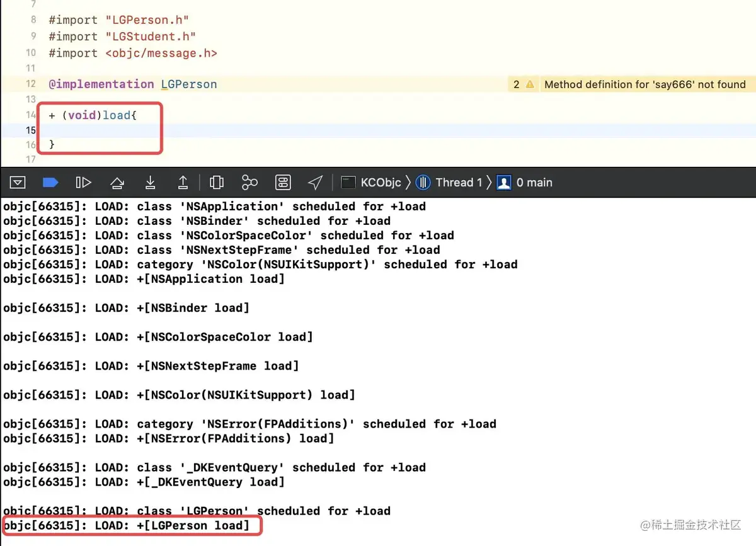Click console line +[LGPerson load]

[x=127, y=525]
